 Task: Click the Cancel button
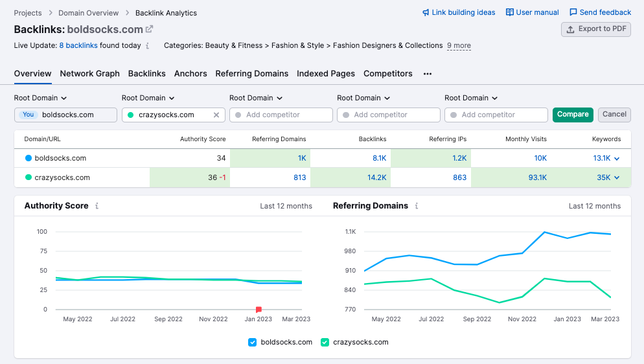[x=614, y=115]
